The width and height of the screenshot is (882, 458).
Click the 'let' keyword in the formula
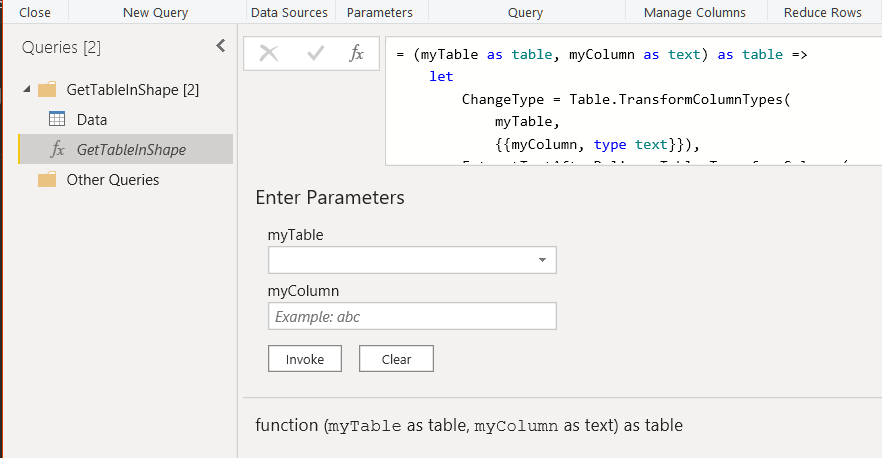point(441,77)
